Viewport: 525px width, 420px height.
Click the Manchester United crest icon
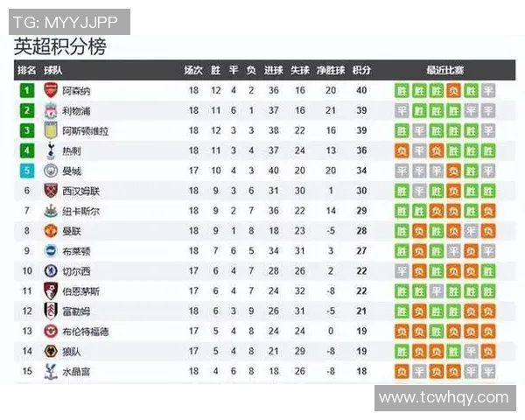tap(51, 231)
